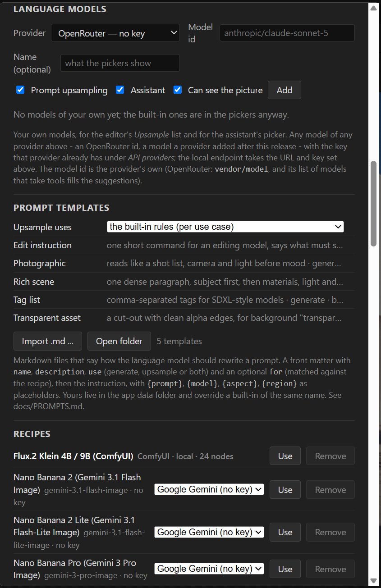Open the Provider dropdown showing OpenRouter
381x588 pixels.
[115, 33]
